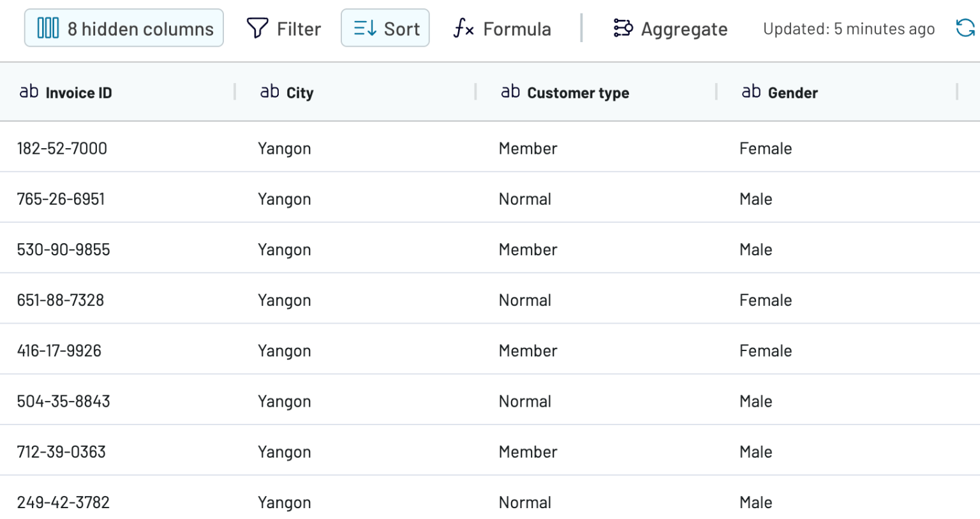Toggle the Sort option off
The width and height of the screenshot is (980, 519).
[385, 28]
